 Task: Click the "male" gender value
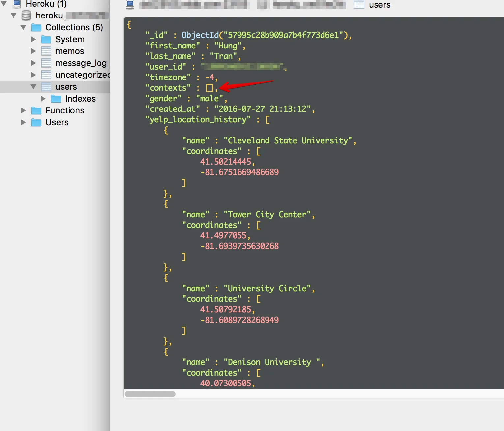tap(210, 98)
